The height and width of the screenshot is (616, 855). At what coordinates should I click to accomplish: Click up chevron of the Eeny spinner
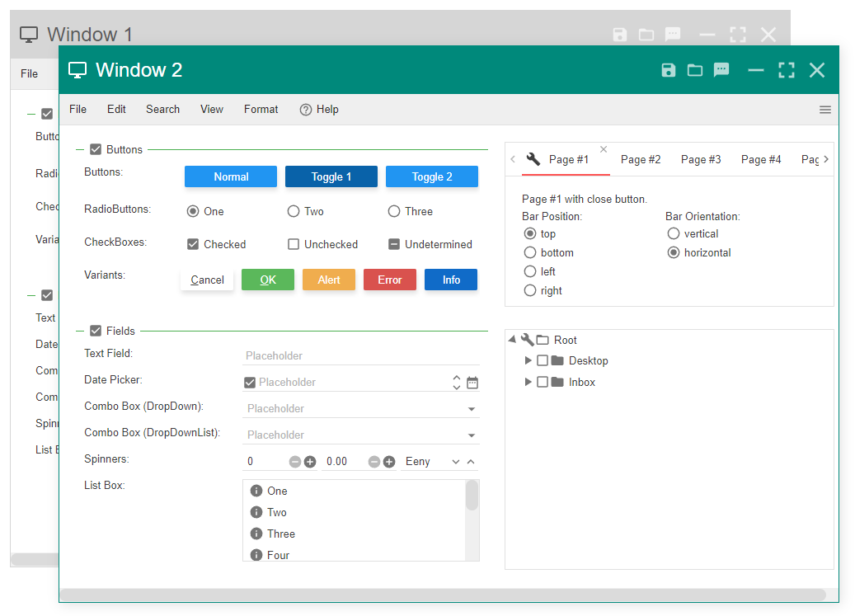[x=471, y=462]
